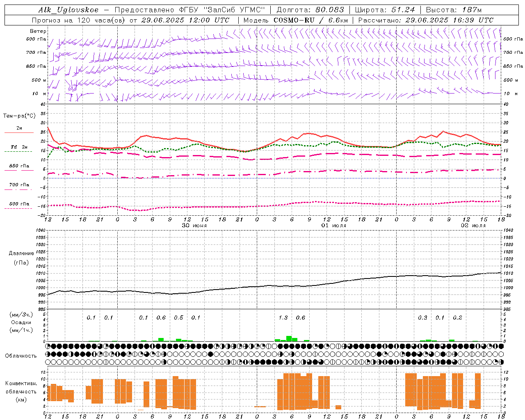525x420 pixels.
Task: Click the '(мм/3ч.)' precipitation unit label
Action: [21, 315]
